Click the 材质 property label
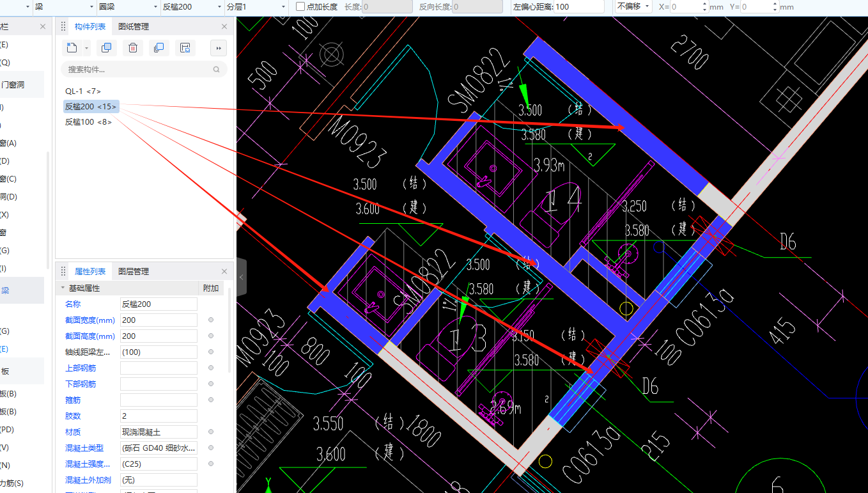The image size is (868, 493). tap(73, 432)
